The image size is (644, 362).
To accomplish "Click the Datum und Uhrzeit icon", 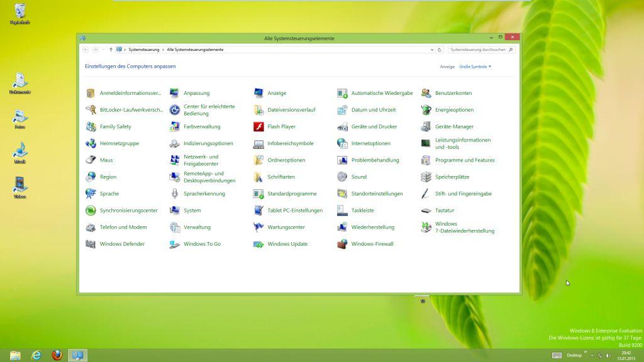I will pyautogui.click(x=342, y=110).
